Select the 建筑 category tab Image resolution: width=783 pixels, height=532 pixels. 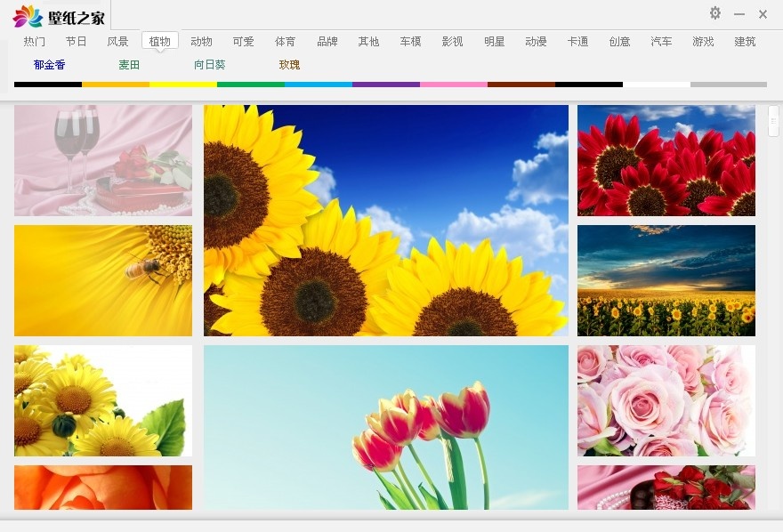click(x=745, y=42)
